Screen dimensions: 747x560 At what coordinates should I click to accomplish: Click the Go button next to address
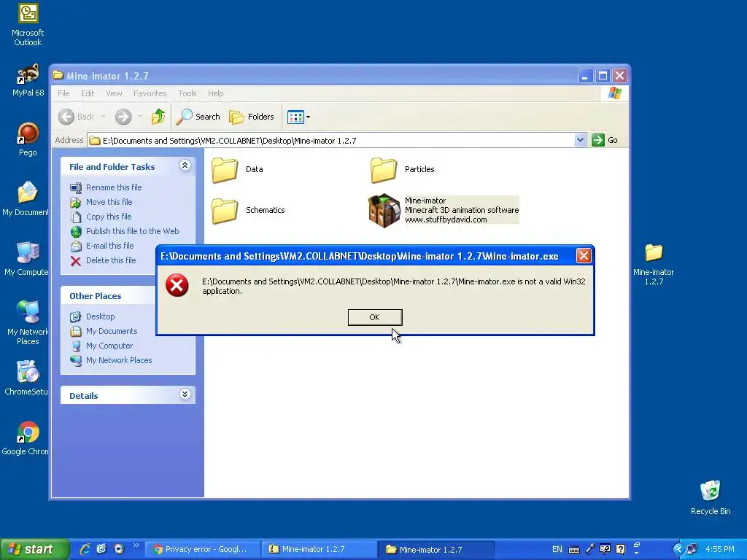[x=605, y=140]
